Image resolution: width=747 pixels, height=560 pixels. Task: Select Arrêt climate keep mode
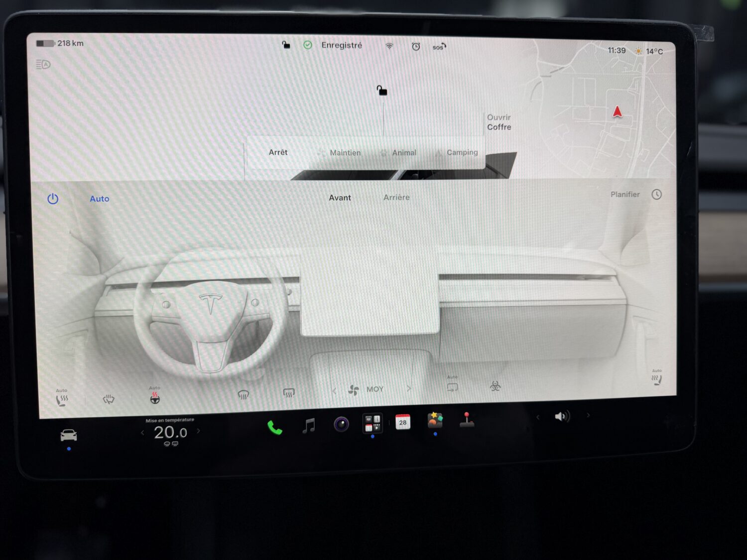coord(278,152)
